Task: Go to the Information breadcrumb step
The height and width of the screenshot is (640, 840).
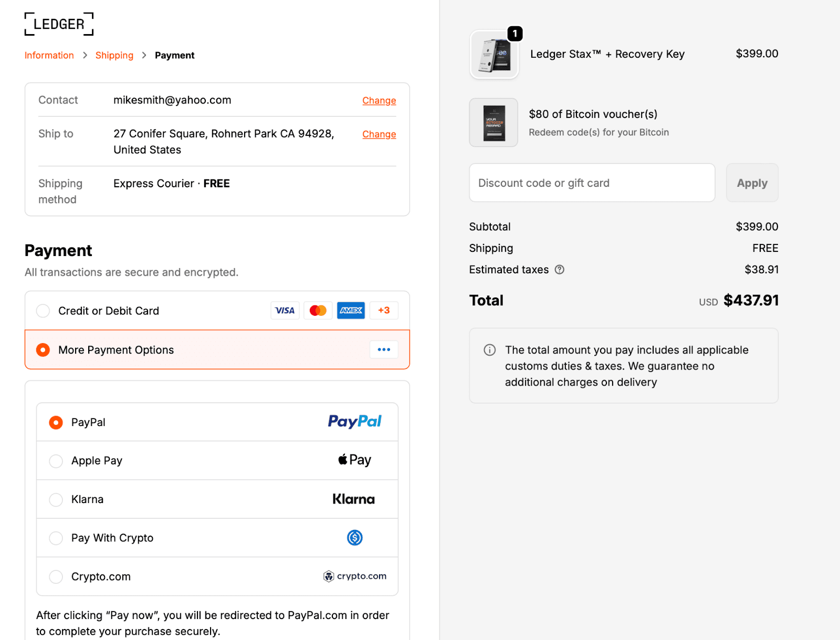Action: (49, 56)
